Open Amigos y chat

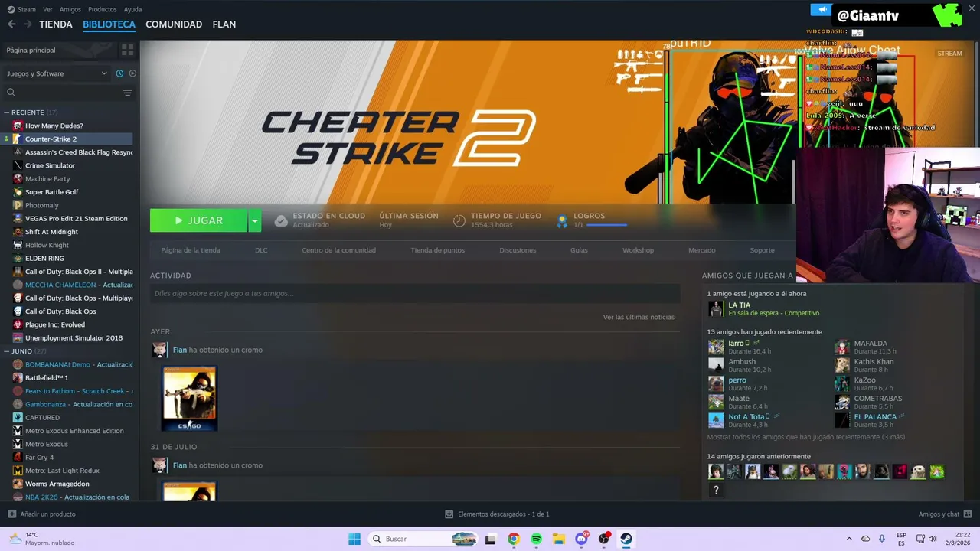click(x=945, y=514)
